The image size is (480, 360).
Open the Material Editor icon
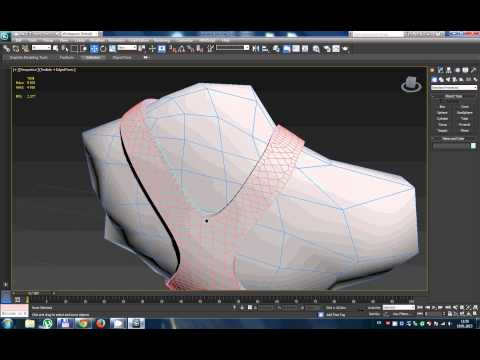316,49
